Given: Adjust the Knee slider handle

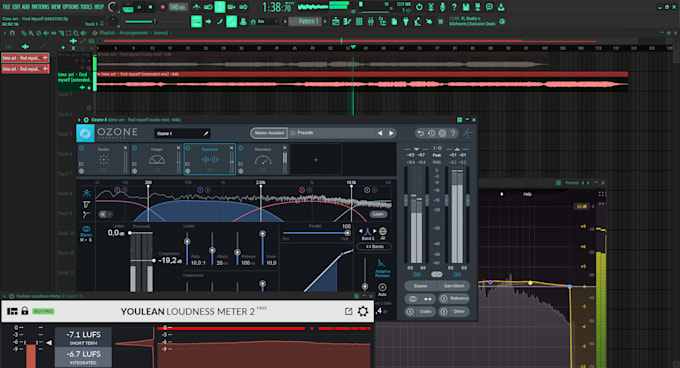Looking at the screenshot, I should [262, 234].
